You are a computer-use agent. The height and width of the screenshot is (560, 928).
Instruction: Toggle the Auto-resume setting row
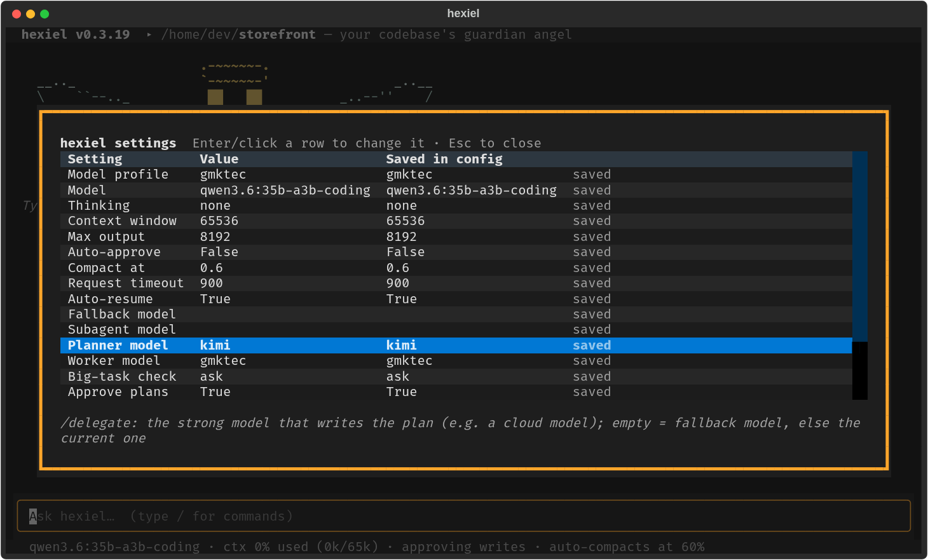pos(456,299)
